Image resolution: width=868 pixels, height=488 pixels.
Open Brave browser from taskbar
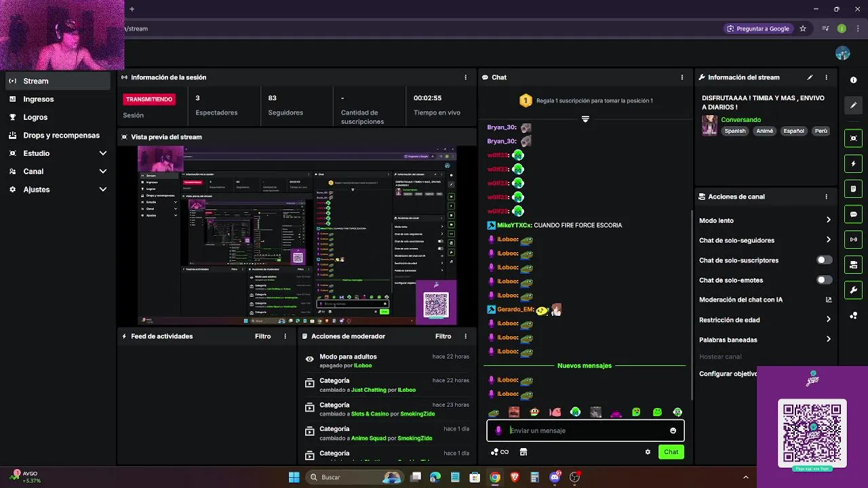coord(515,477)
